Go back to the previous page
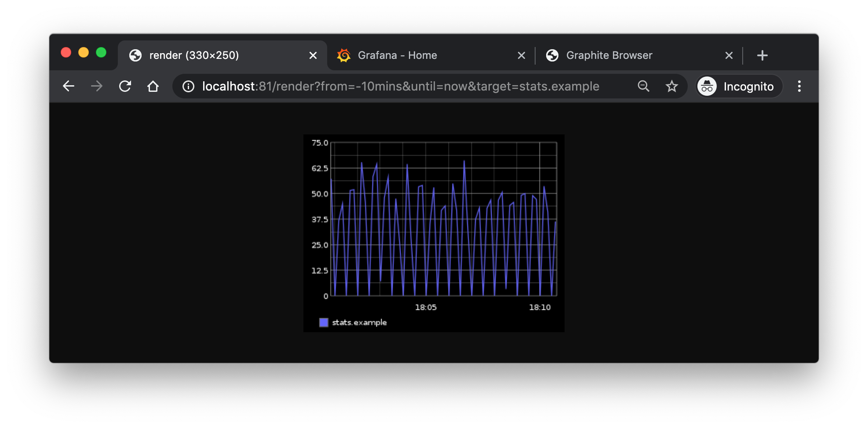This screenshot has width=868, height=428. point(69,86)
